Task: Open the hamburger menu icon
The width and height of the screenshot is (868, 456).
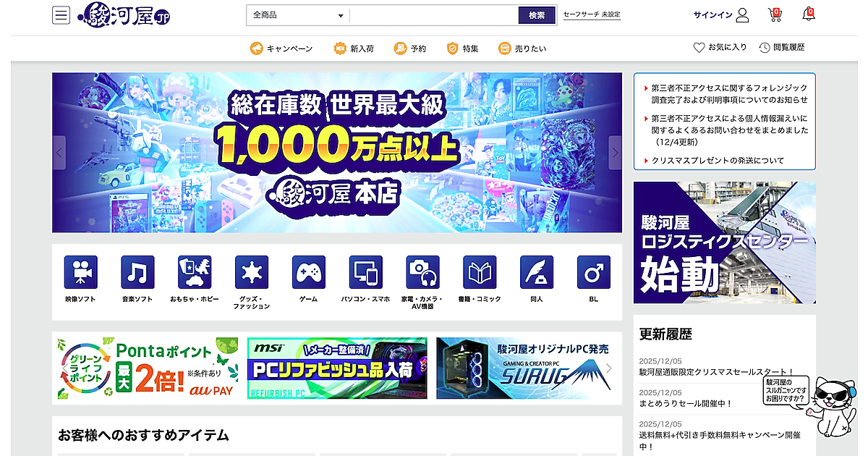Action: 61,15
